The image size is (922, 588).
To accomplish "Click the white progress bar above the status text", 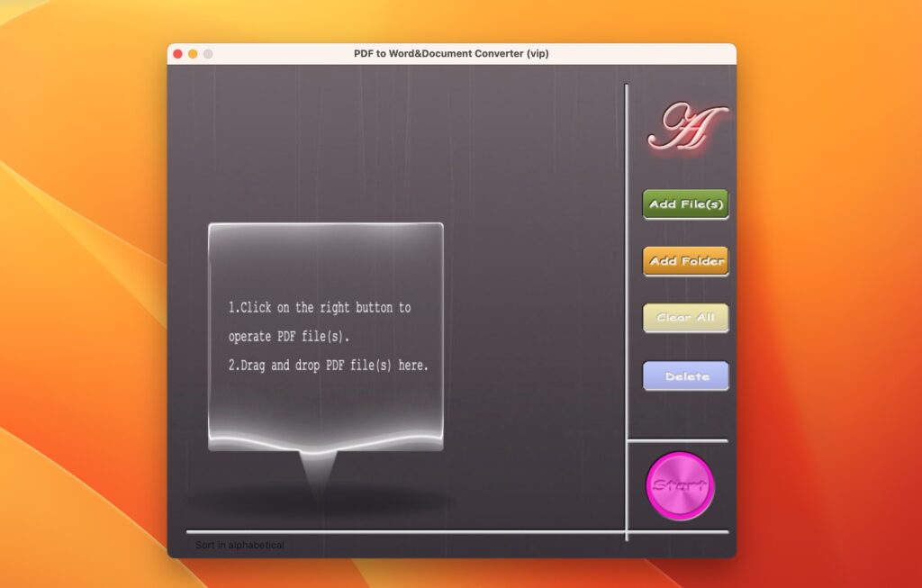I will [405, 530].
